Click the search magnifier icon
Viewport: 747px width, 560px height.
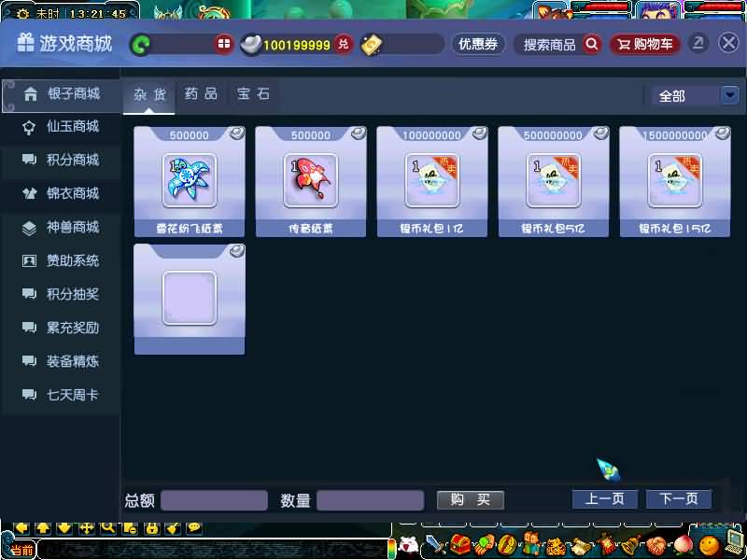coord(592,44)
